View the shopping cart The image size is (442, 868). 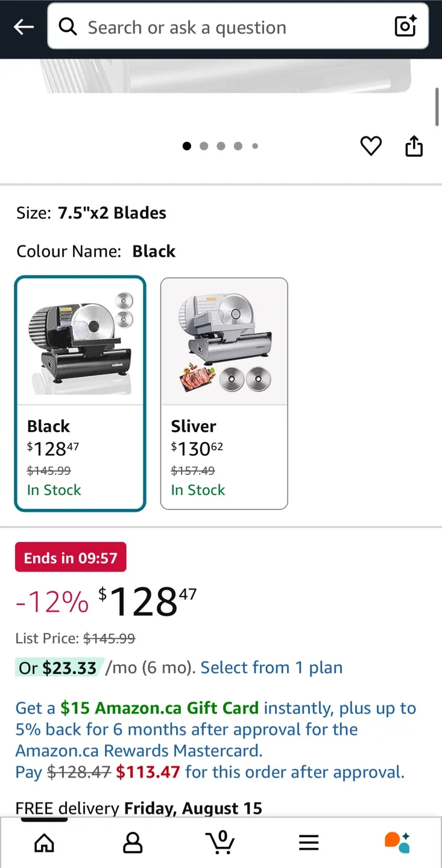(x=221, y=843)
